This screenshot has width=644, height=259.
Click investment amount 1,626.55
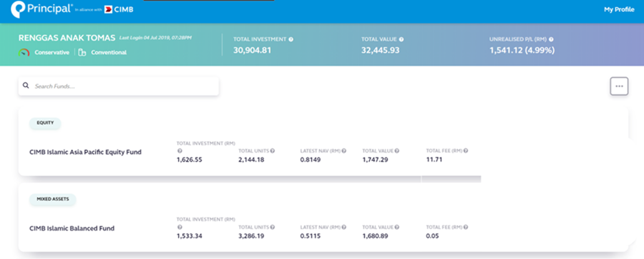tap(189, 160)
